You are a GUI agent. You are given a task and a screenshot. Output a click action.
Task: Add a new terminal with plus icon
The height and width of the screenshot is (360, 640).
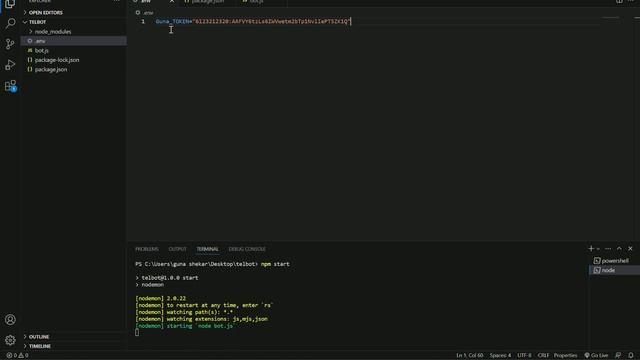coord(591,249)
